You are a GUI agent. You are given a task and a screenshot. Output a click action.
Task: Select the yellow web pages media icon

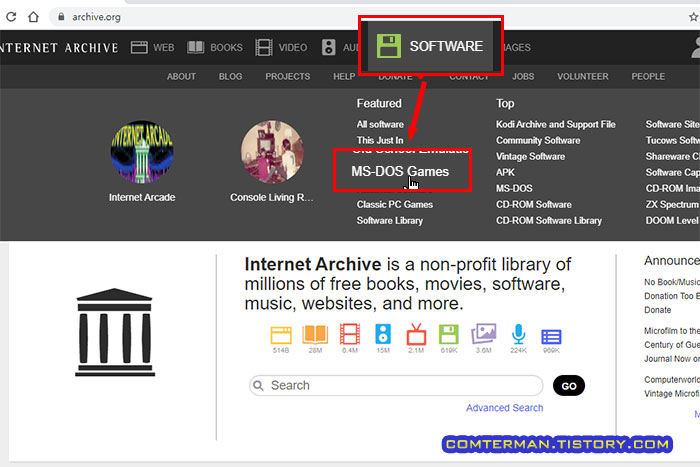tap(281, 335)
